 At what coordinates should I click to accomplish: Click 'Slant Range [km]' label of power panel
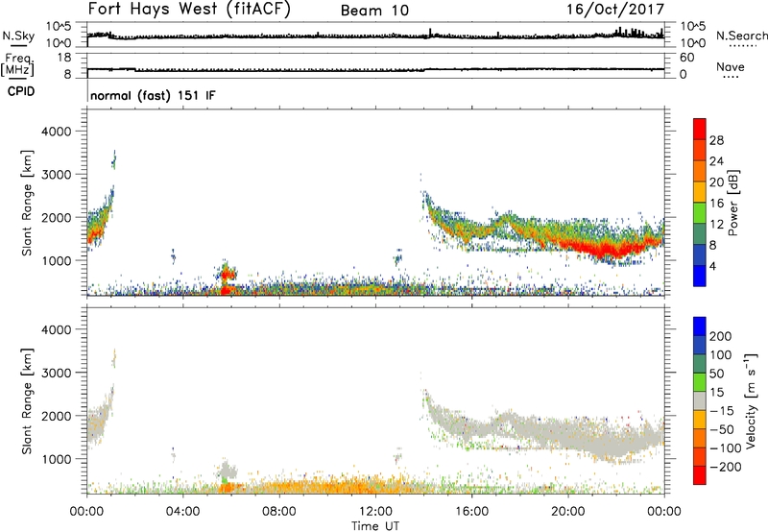pos(27,203)
